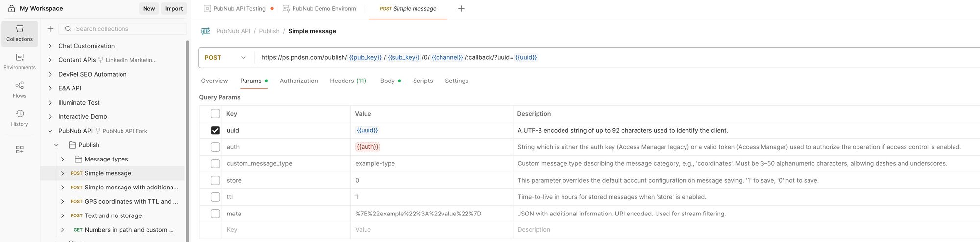Click the PubNub API Testing tab icon
This screenshot has width=980, height=242.
click(x=207, y=8)
